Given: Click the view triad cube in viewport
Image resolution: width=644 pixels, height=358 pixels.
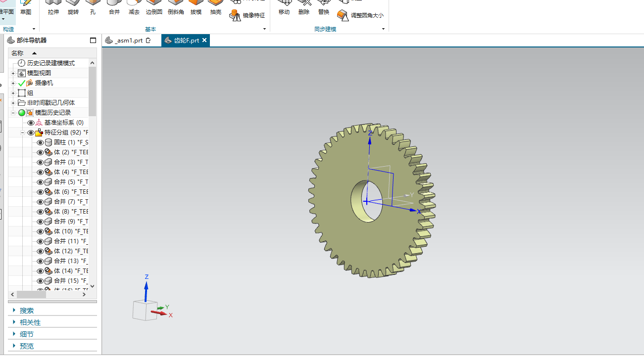Looking at the screenshot, I should (x=145, y=311).
